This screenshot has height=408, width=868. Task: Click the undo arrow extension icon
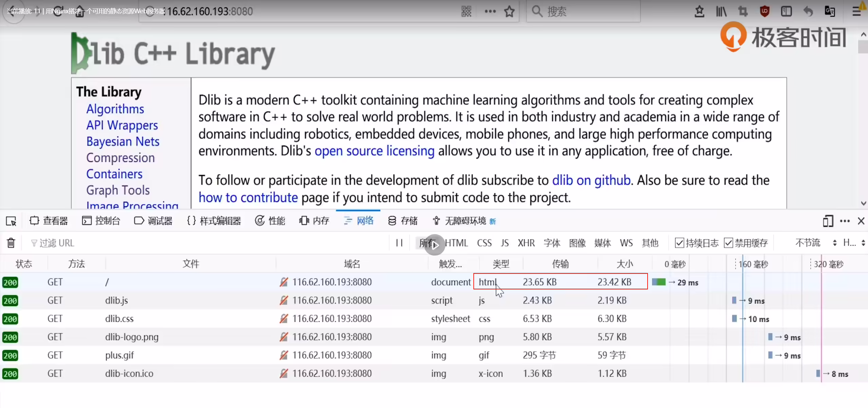click(x=808, y=12)
